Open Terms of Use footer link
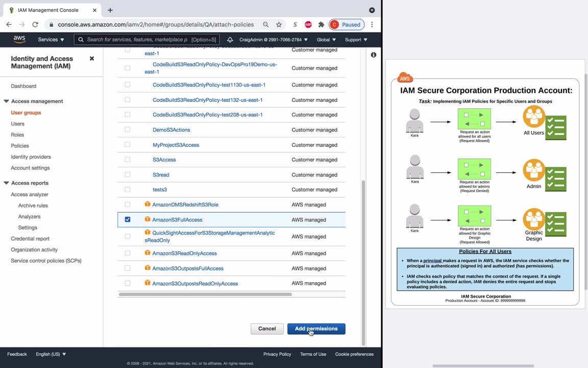The height and width of the screenshot is (368, 588). (x=313, y=354)
